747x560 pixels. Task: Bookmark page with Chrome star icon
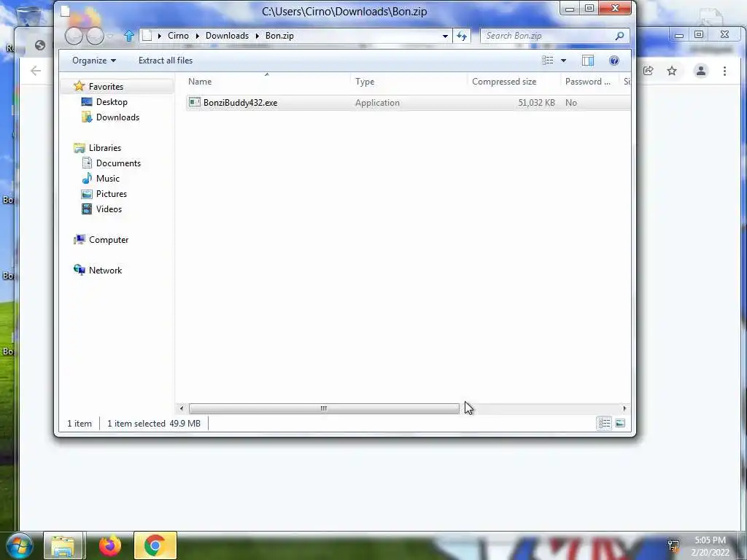click(672, 71)
